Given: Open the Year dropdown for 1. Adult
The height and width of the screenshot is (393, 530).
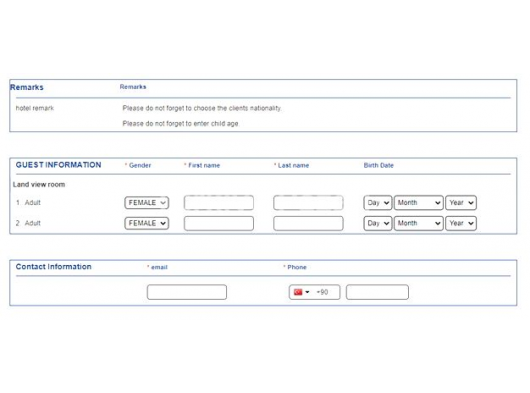Looking at the screenshot, I should [x=461, y=203].
